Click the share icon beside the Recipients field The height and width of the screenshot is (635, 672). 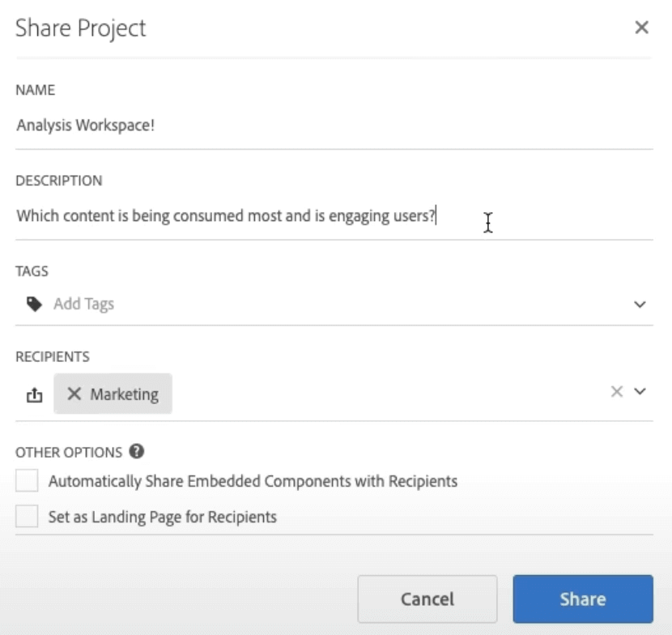[x=35, y=394]
